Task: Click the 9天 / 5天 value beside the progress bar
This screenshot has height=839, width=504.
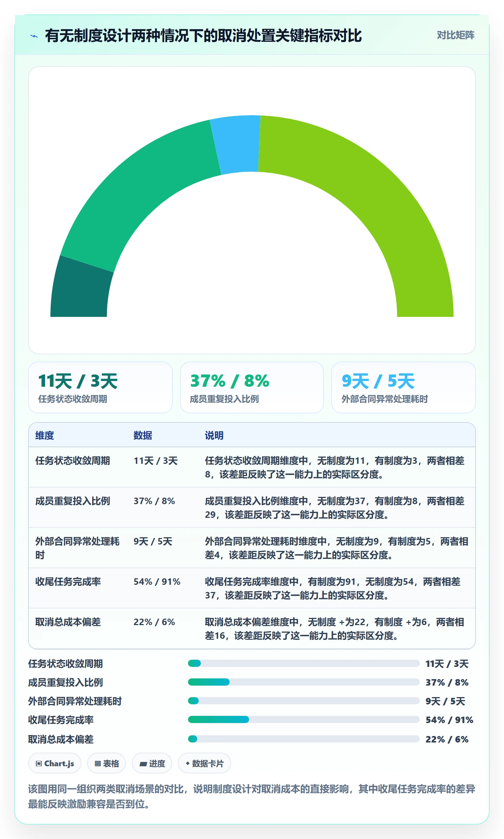Action: [446, 701]
